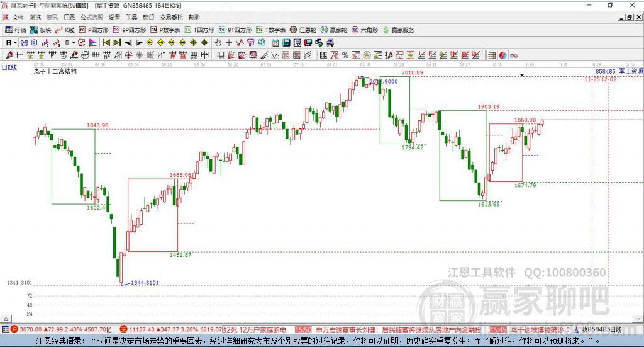The image size is (644, 347).
Task: Open the calendar date tool
Action: [x=275, y=43]
